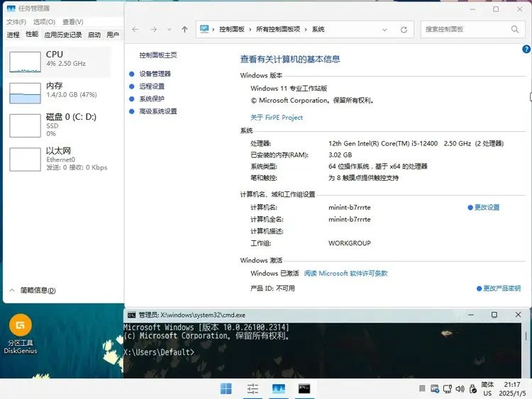The height and width of the screenshot is (399, 532).
Task: Go up one level in Control Panel
Action: pos(184,30)
